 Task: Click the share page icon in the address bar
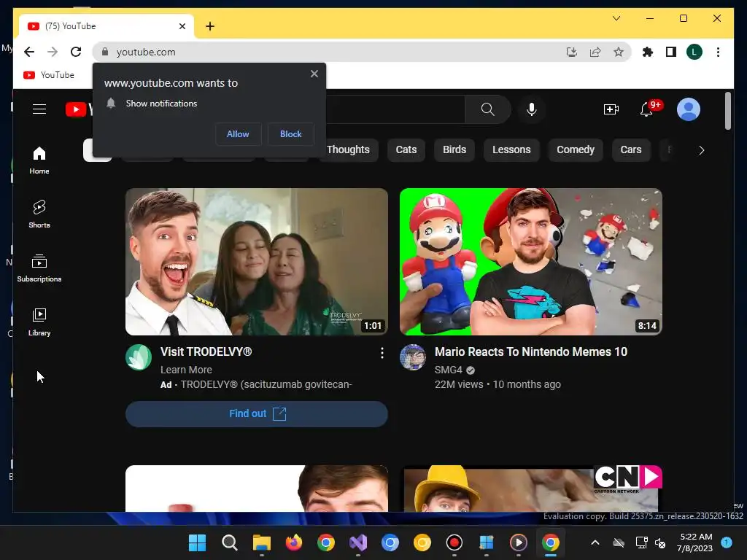tap(595, 52)
